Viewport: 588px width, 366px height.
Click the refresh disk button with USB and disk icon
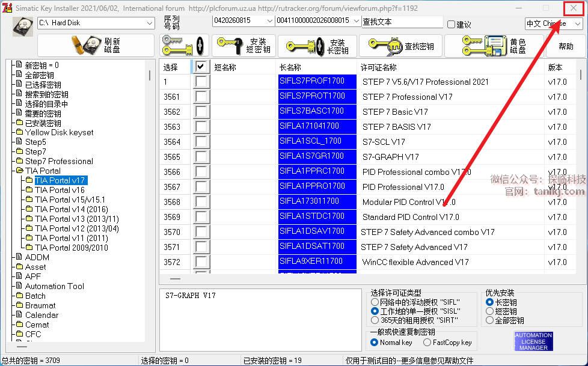pos(96,46)
